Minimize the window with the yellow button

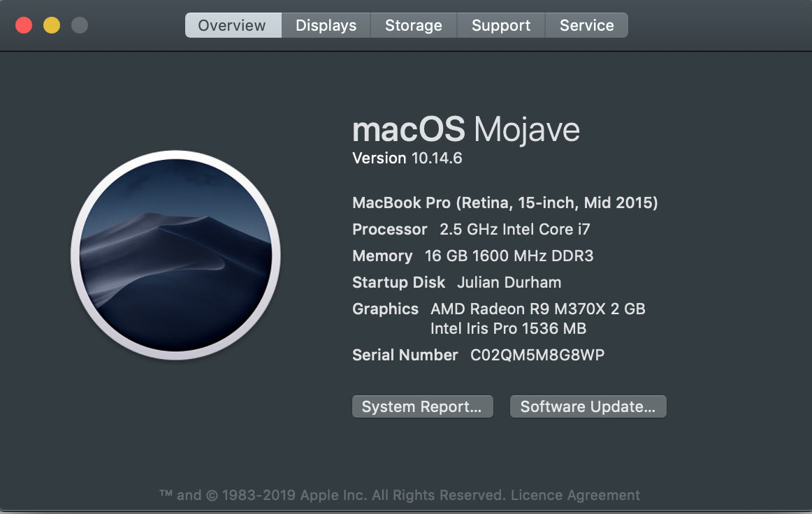(52, 25)
